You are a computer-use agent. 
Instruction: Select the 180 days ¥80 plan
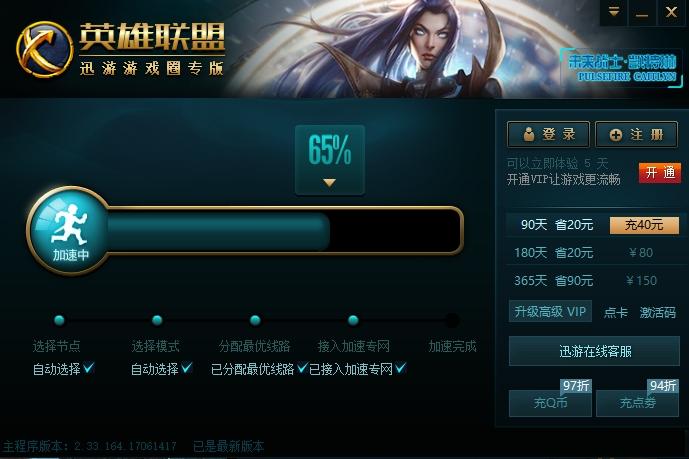click(595, 253)
